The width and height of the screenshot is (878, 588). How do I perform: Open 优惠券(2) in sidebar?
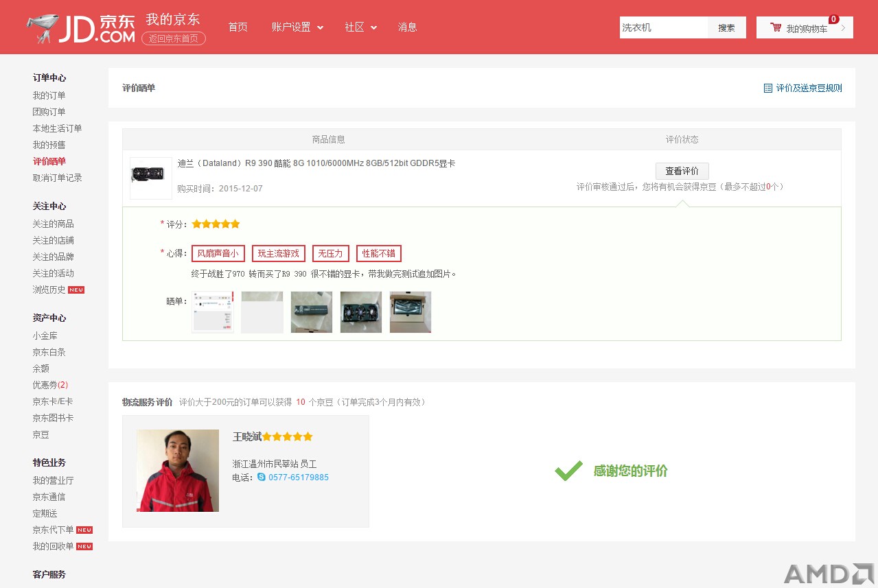[50, 385]
